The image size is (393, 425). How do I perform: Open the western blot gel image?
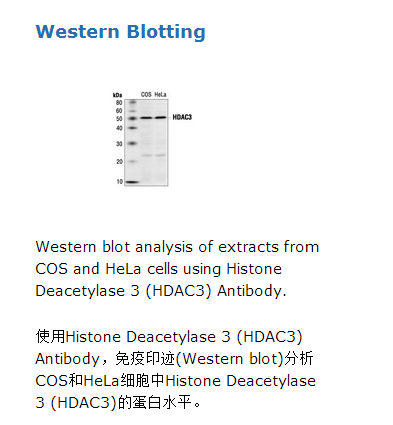(x=152, y=139)
